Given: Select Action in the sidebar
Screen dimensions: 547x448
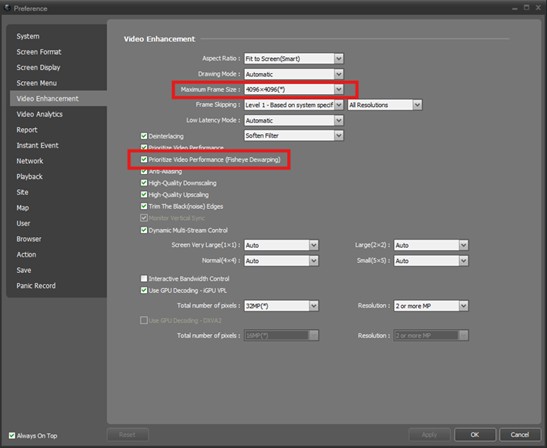Looking at the screenshot, I should (26, 254).
